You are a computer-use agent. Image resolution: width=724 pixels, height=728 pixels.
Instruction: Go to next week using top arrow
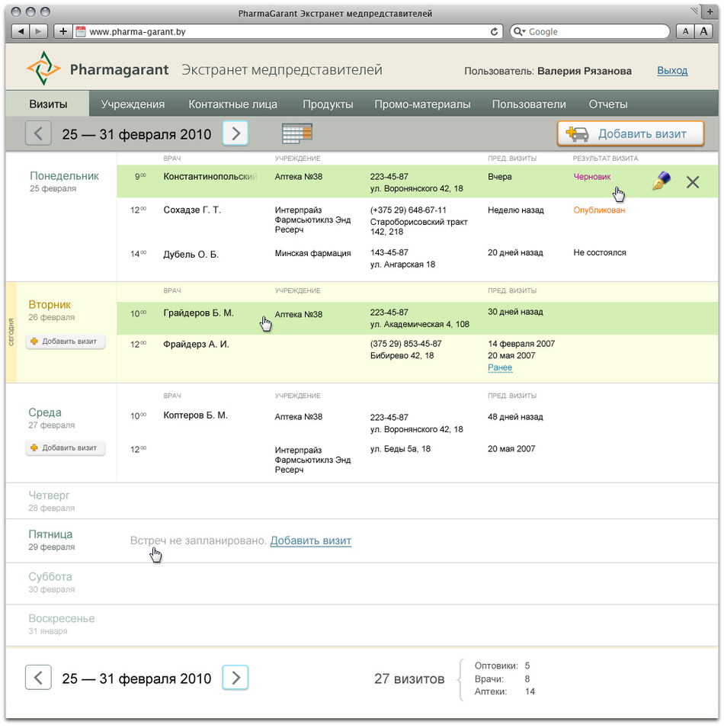point(235,133)
